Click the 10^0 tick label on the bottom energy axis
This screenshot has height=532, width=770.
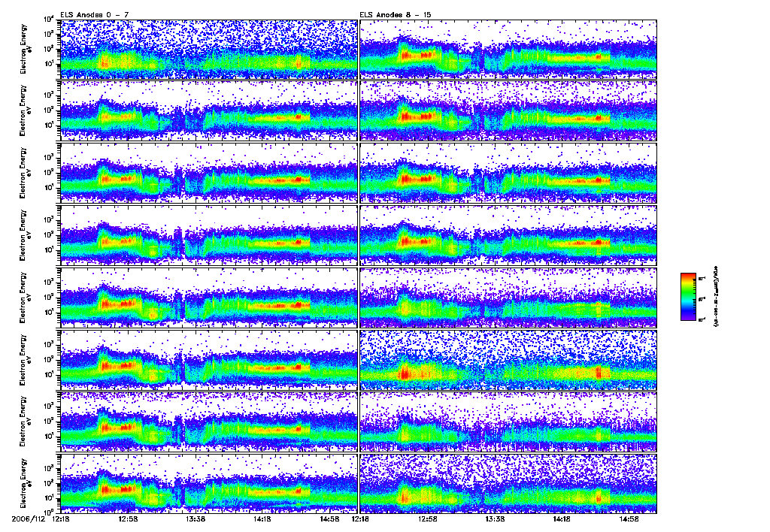click(x=49, y=512)
